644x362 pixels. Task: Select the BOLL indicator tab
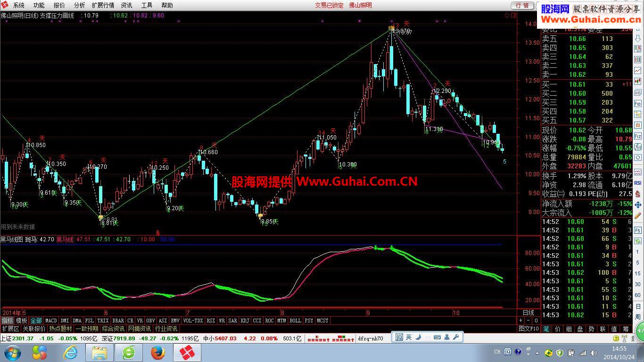(x=295, y=321)
